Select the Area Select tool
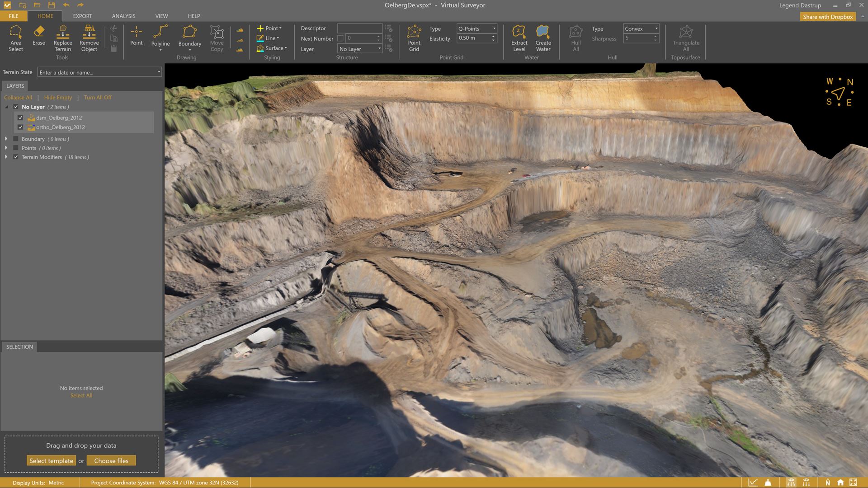 (16, 38)
